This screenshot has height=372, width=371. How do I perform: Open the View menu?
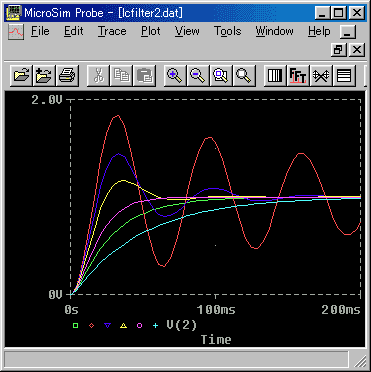click(x=187, y=31)
